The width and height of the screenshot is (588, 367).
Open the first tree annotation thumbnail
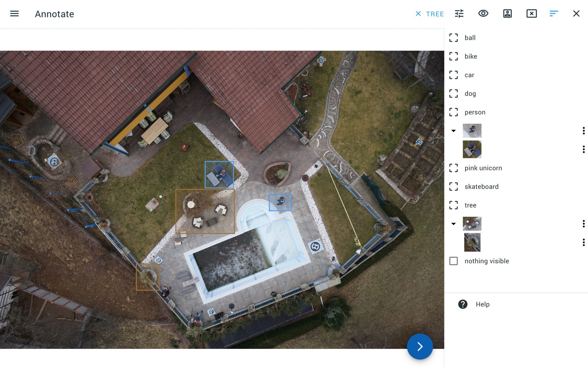(472, 224)
